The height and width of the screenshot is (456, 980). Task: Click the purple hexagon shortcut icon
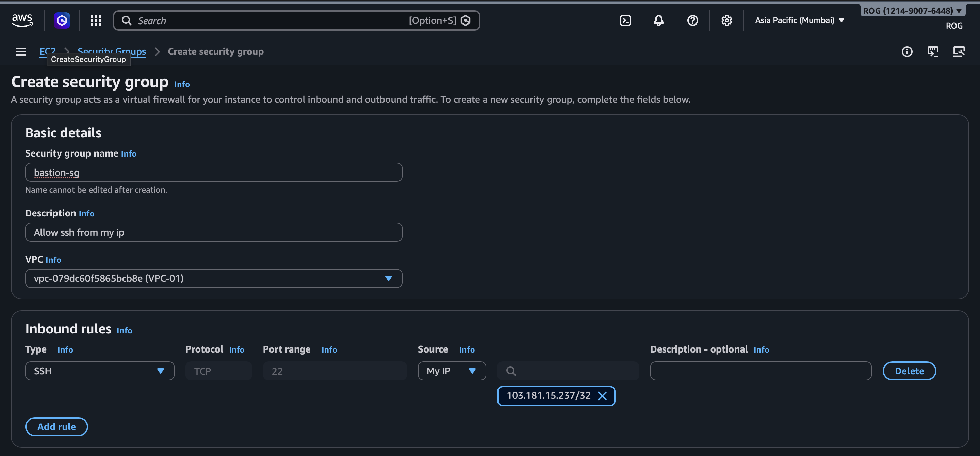[62, 20]
